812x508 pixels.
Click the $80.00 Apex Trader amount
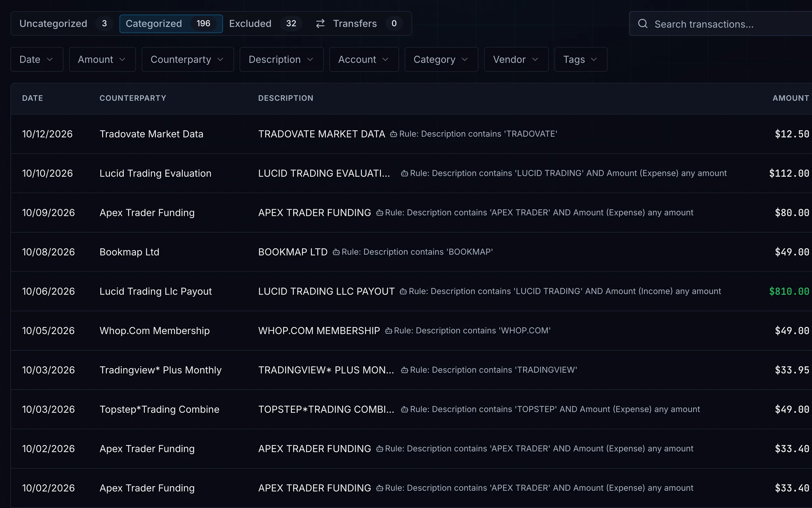[x=792, y=213]
